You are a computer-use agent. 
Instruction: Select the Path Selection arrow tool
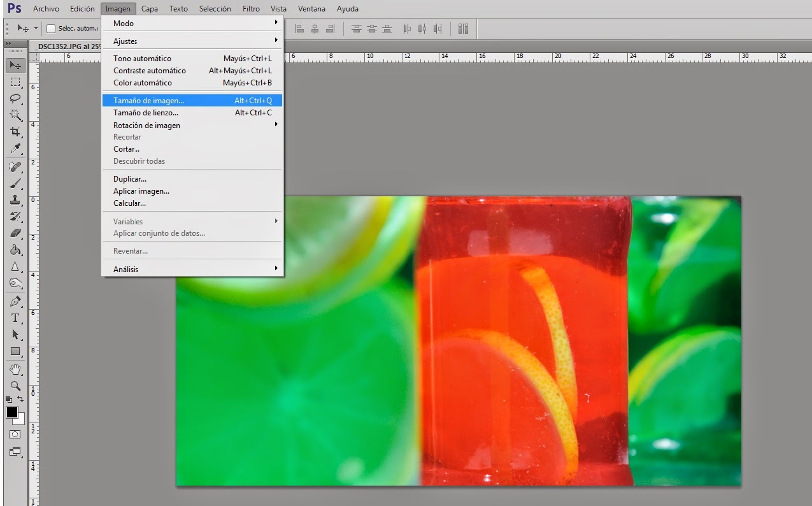pyautogui.click(x=15, y=334)
